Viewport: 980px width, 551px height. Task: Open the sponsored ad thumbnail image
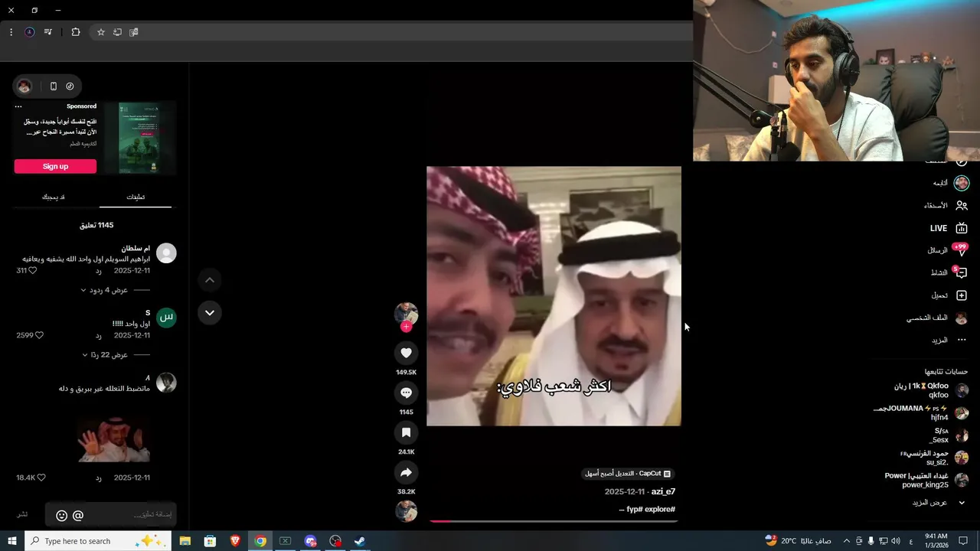coord(139,138)
